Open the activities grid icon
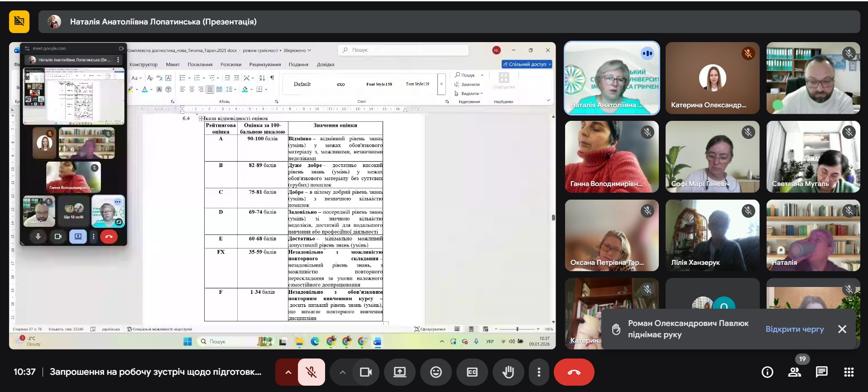The image size is (868, 392). coord(849,372)
